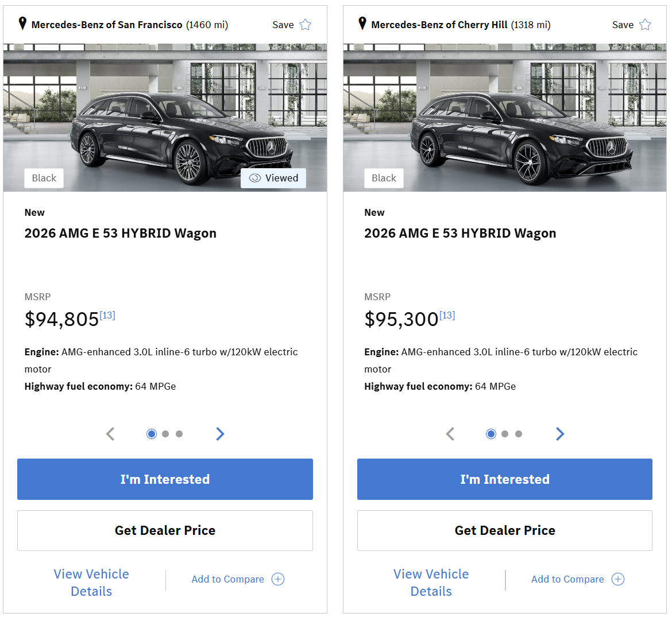Select second carousel dot on Cherry Hill card
The width and height of the screenshot is (672, 621).
[505, 434]
